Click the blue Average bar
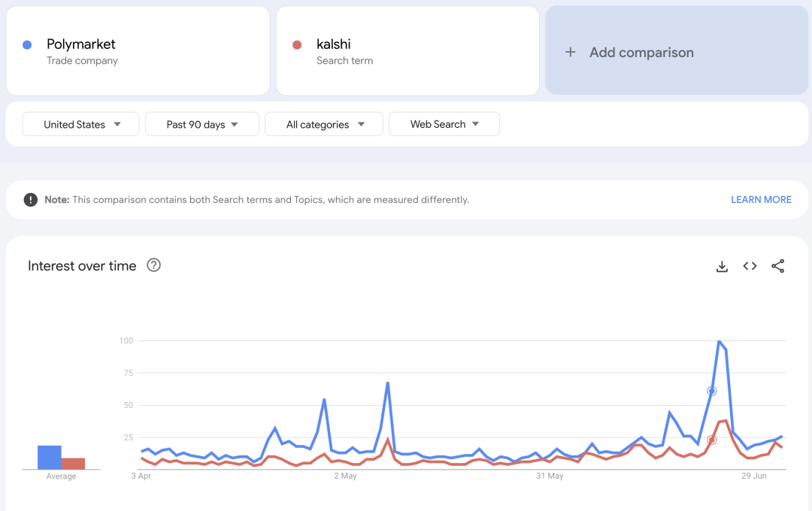This screenshot has height=511, width=812. pos(50,458)
